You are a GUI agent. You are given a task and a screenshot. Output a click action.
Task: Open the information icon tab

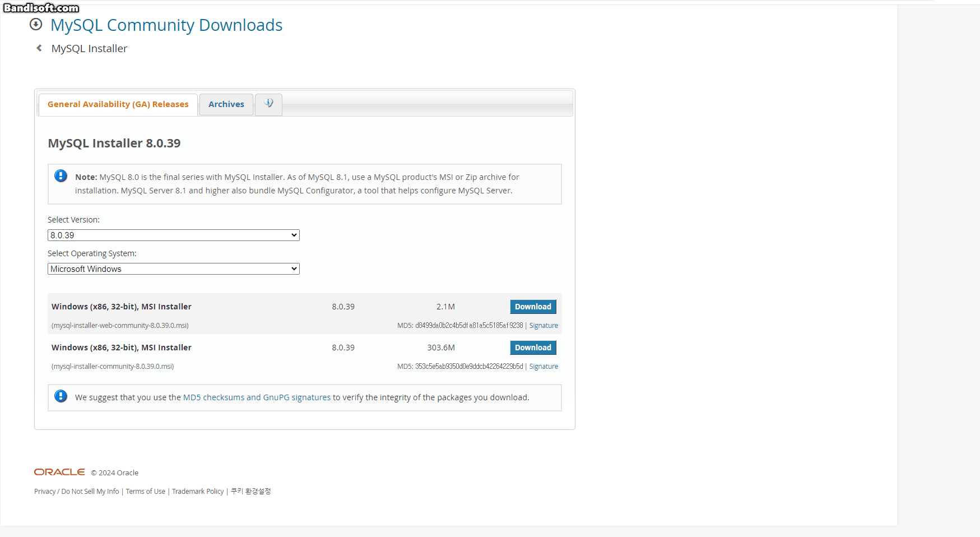pyautogui.click(x=268, y=104)
